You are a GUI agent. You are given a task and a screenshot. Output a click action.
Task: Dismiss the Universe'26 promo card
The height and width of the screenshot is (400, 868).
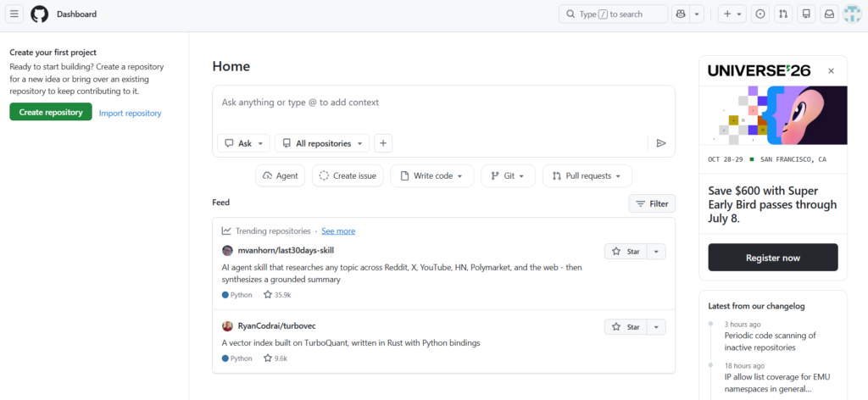click(x=831, y=71)
